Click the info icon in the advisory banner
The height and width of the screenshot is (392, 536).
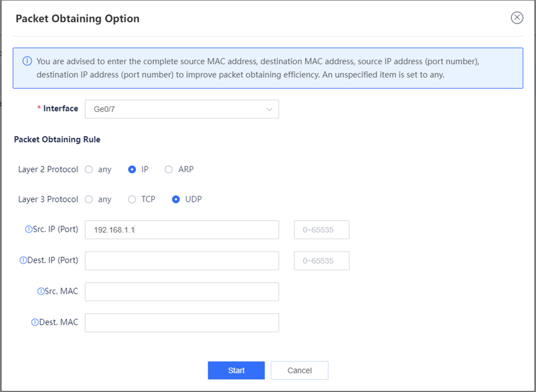click(x=27, y=62)
